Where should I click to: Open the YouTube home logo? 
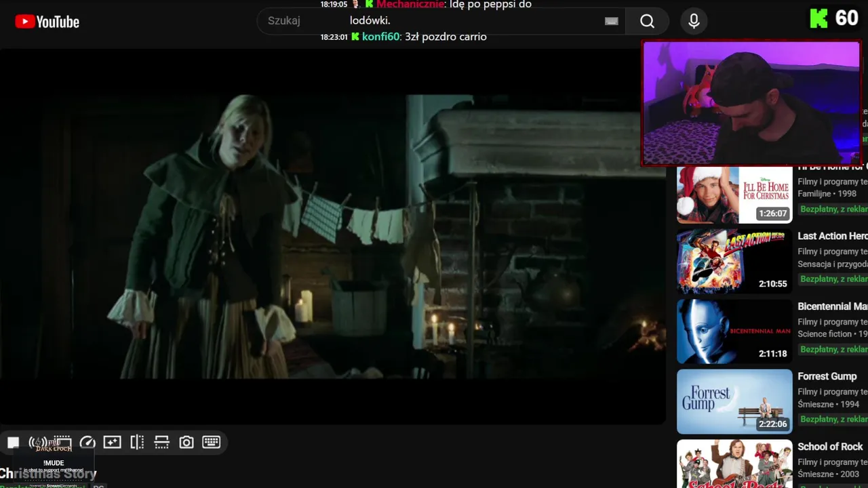(x=47, y=22)
